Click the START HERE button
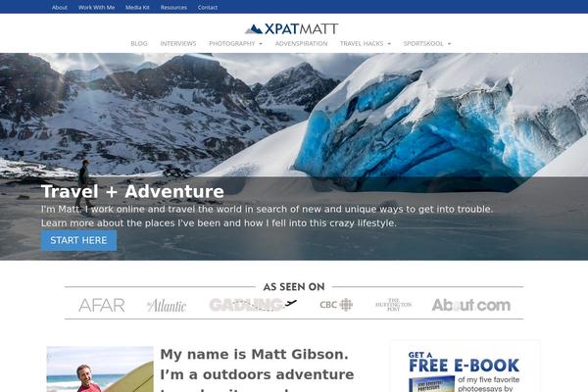 coord(78,240)
